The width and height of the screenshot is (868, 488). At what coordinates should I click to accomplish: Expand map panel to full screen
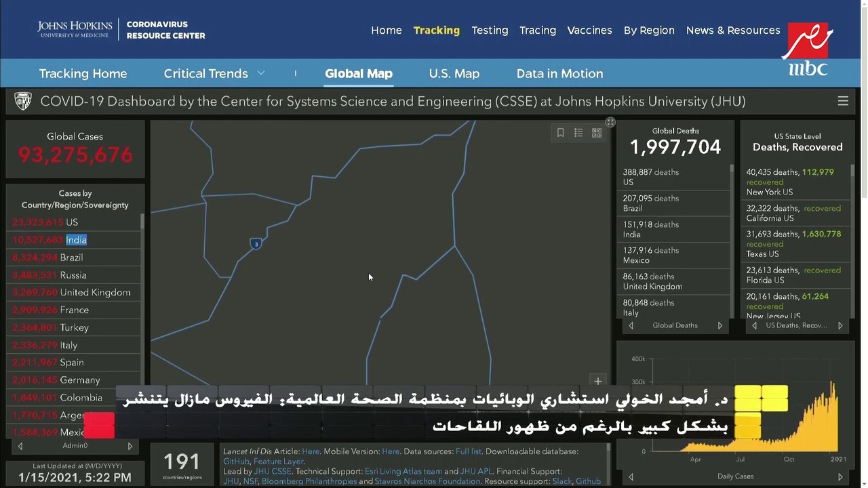pos(610,122)
